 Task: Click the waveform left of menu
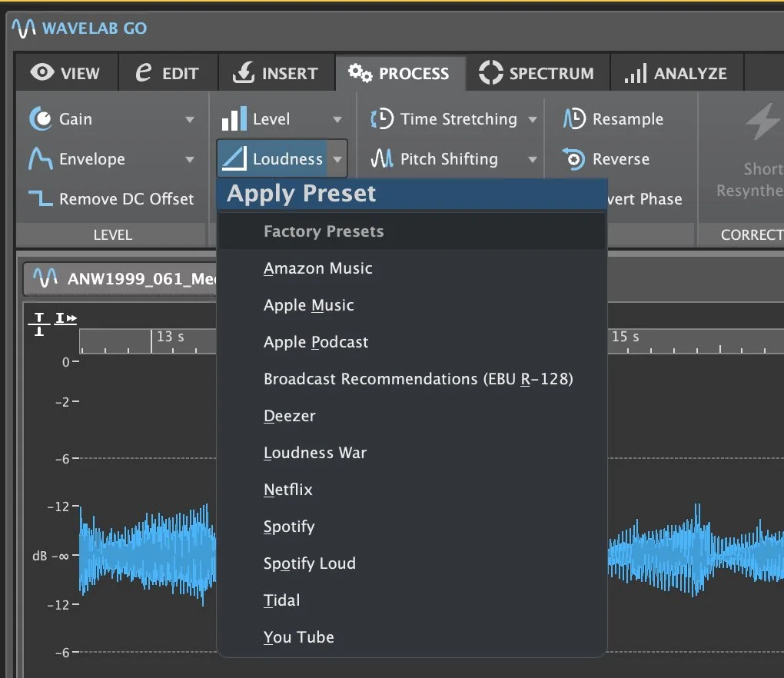(148, 555)
